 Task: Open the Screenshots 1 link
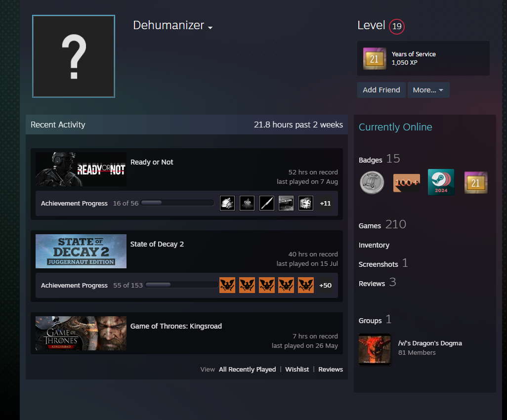click(x=383, y=263)
